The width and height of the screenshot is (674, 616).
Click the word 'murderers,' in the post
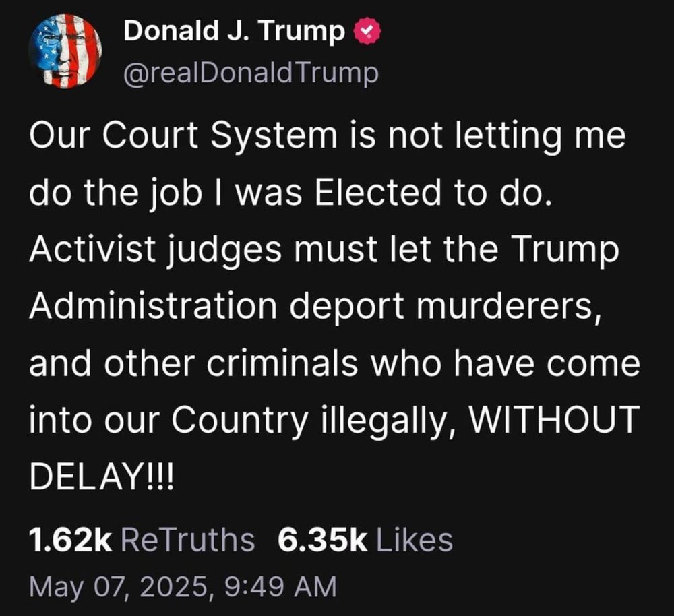[x=508, y=307]
